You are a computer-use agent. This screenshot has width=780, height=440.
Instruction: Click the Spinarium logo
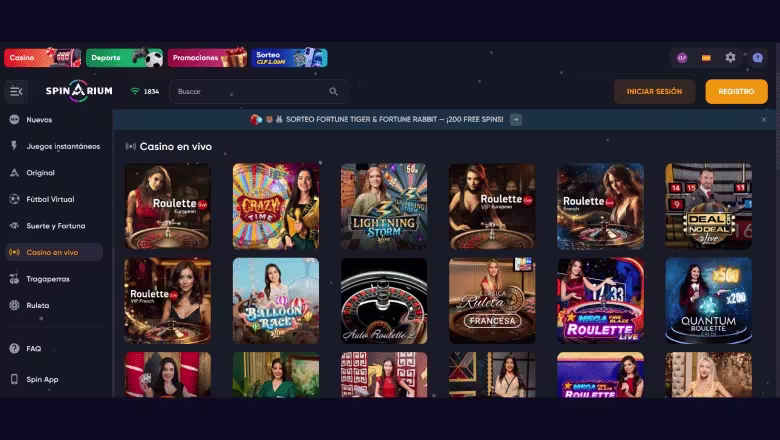79,91
